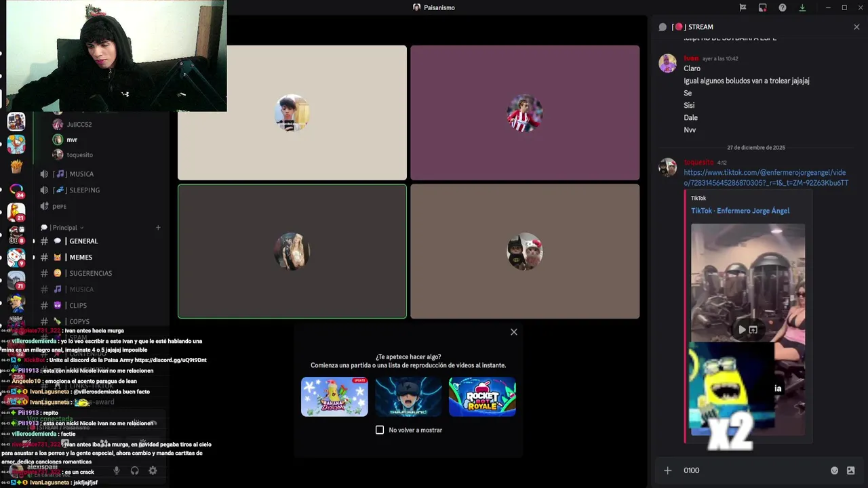Select the blonde avatar participant tile
The height and width of the screenshot is (488, 868).
pos(292,251)
